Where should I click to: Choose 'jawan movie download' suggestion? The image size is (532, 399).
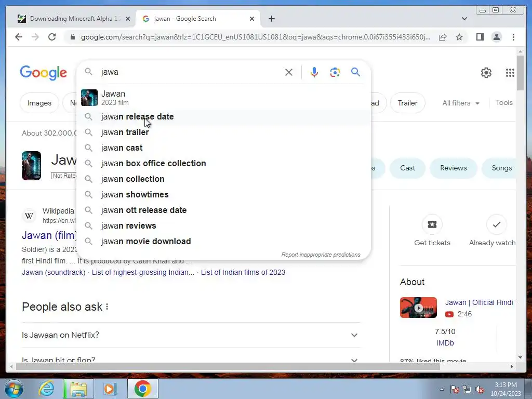click(x=224, y=242)
